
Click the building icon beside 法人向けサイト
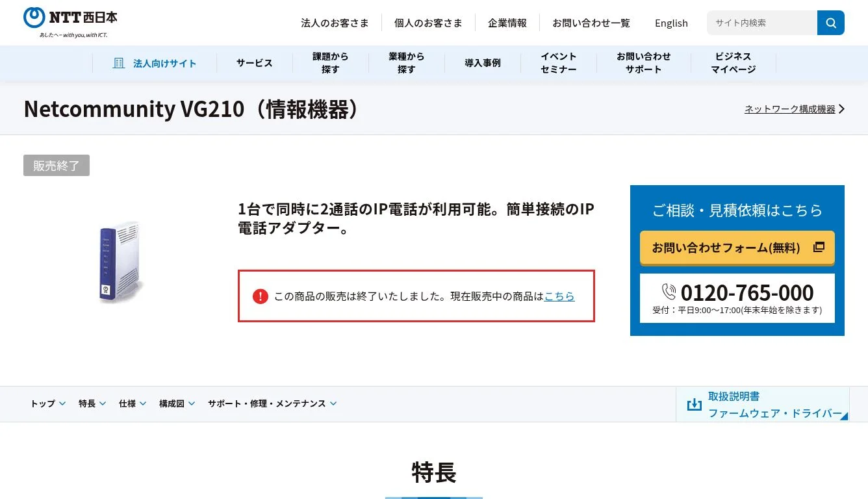tap(118, 63)
